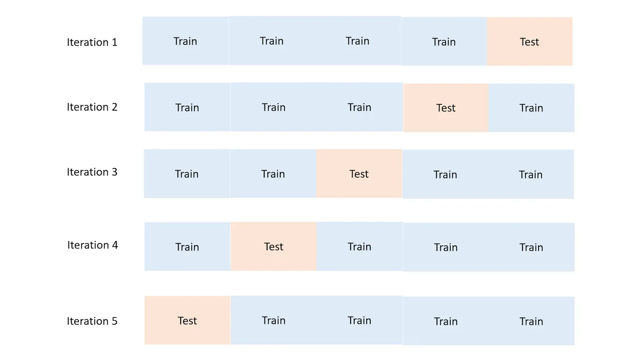Select the Iteration 4 label
Screen dimensions: 644x362
[x=92, y=245]
